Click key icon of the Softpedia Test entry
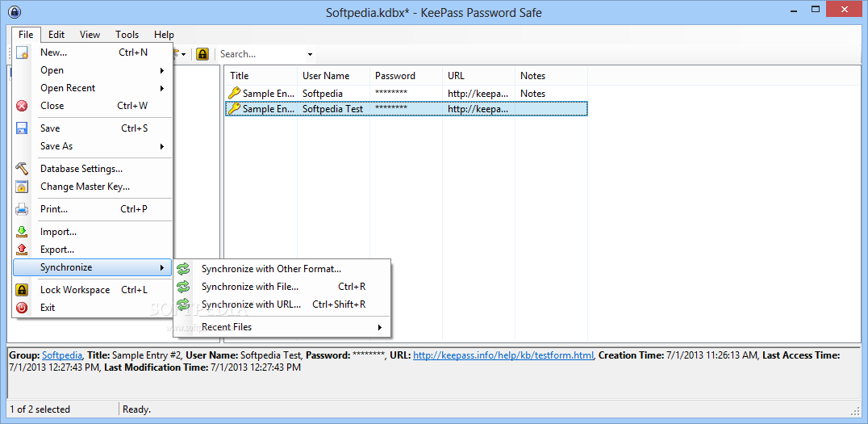The width and height of the screenshot is (868, 424). tap(234, 109)
